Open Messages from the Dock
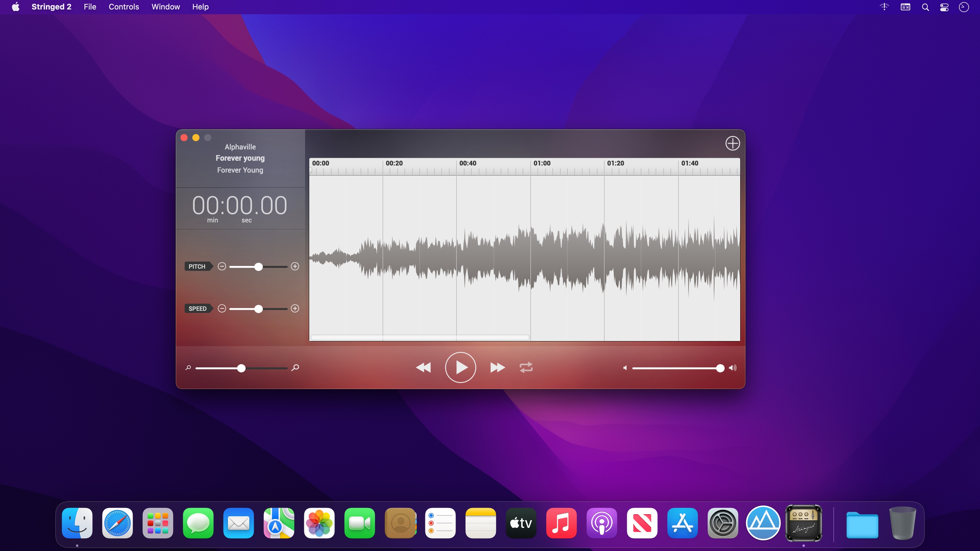 click(198, 523)
